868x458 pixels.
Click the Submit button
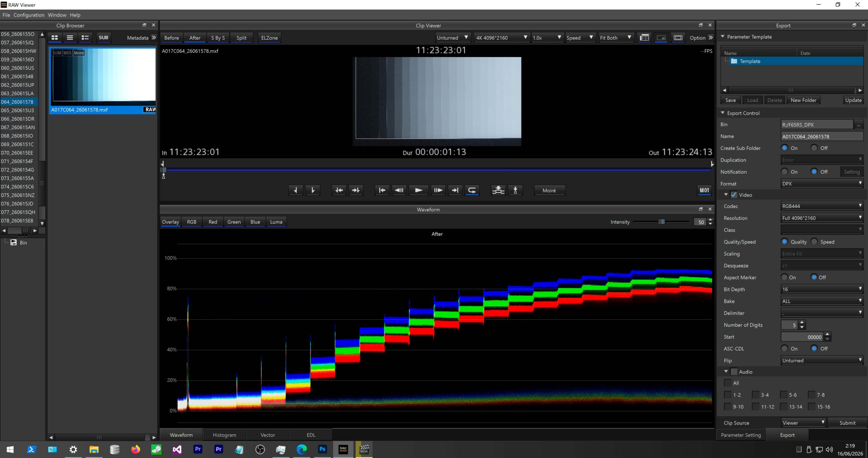847,423
